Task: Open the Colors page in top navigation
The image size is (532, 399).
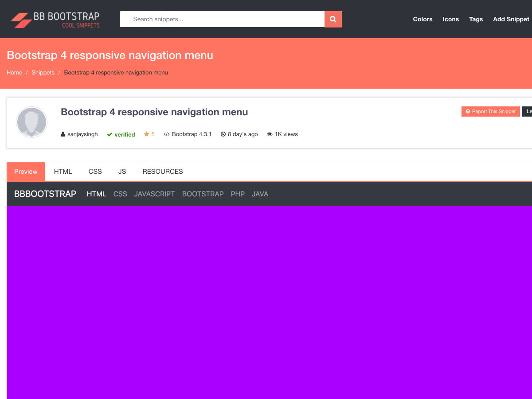Action: pyautogui.click(x=422, y=19)
